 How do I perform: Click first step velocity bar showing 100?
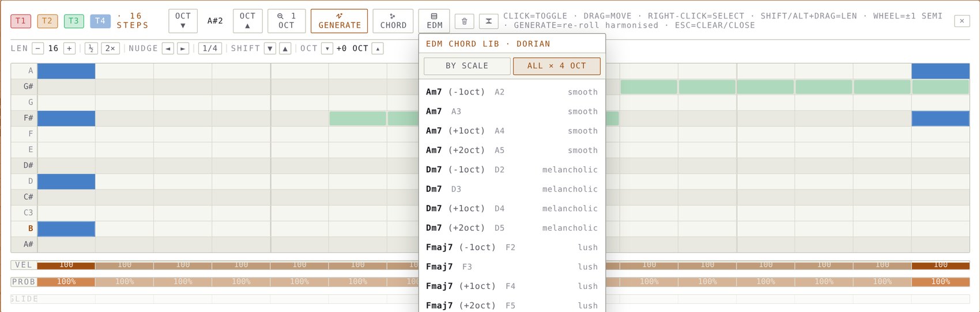(66, 265)
